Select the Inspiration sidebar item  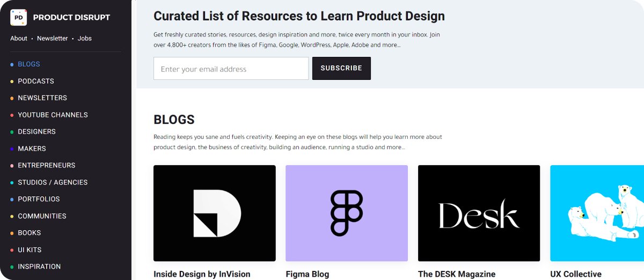pyautogui.click(x=39, y=267)
